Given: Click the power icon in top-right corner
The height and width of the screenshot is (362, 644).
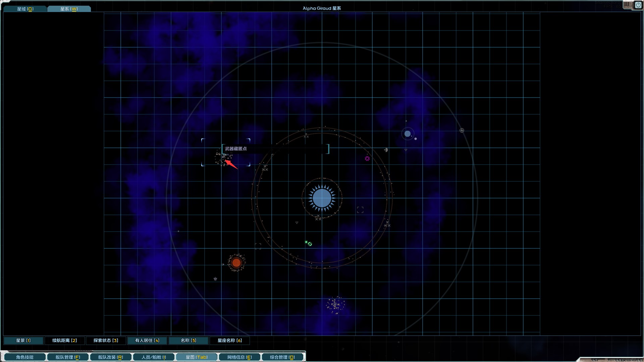Looking at the screenshot, I should click(x=638, y=5).
